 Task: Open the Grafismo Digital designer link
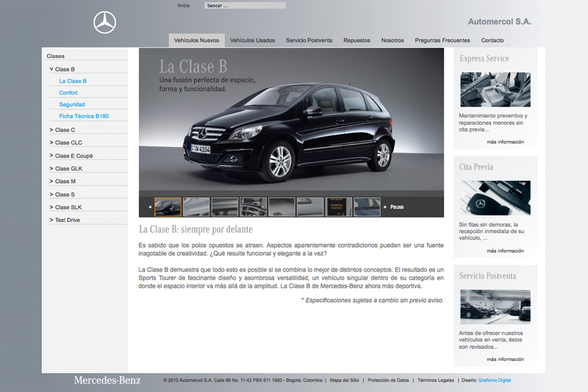coord(494,380)
